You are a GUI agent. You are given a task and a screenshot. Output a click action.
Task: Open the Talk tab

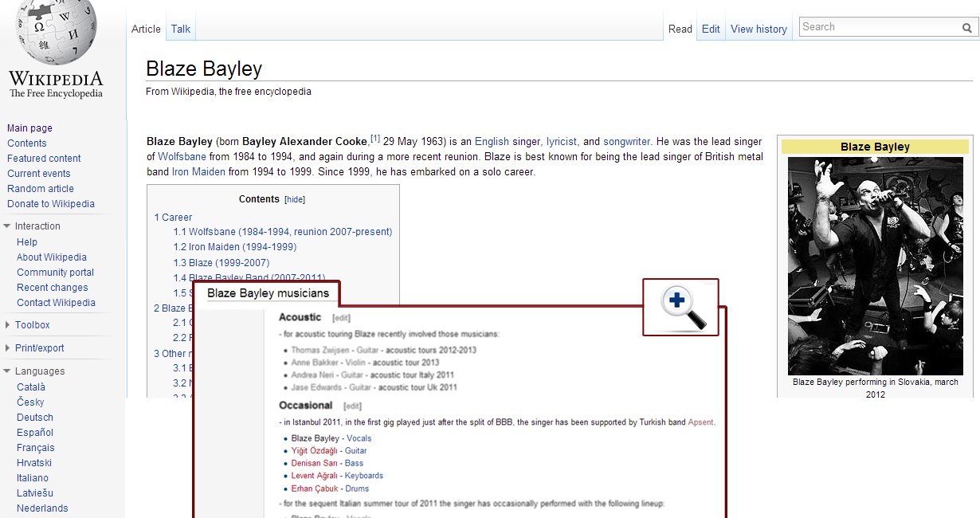(181, 29)
